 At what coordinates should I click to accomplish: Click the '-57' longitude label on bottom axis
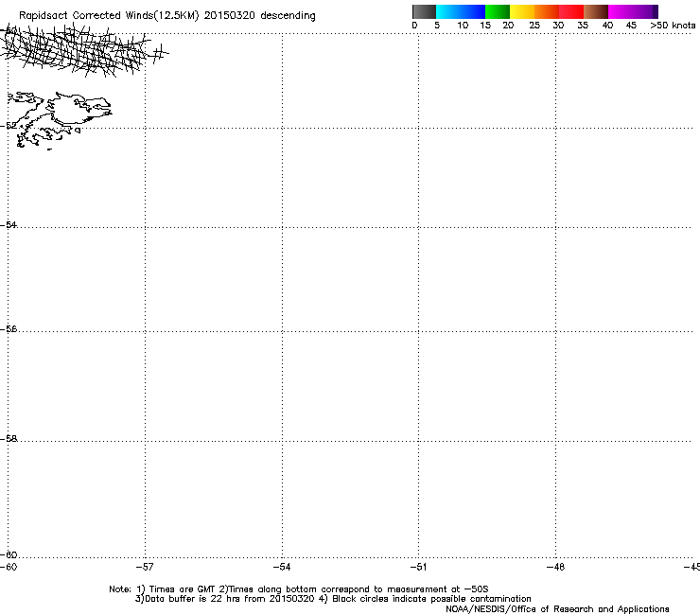point(145,567)
